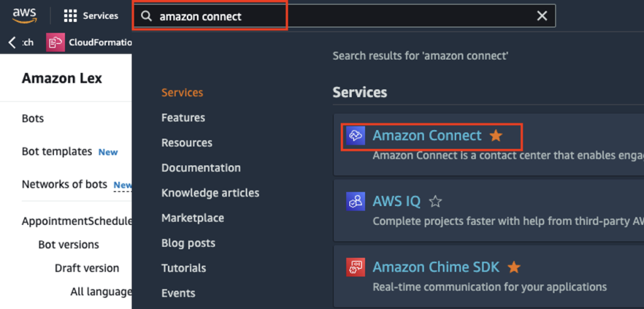
Task: Unfavorite Amazon Connect with the star
Action: tap(496, 136)
